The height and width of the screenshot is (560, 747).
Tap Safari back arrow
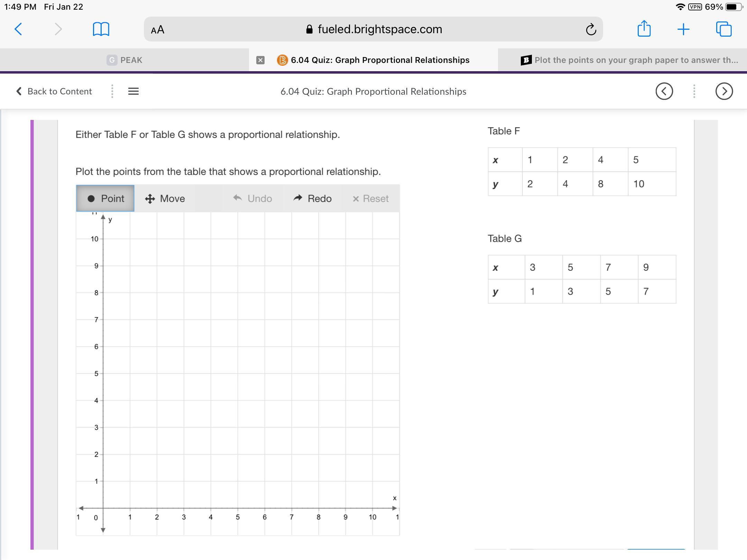(x=19, y=29)
